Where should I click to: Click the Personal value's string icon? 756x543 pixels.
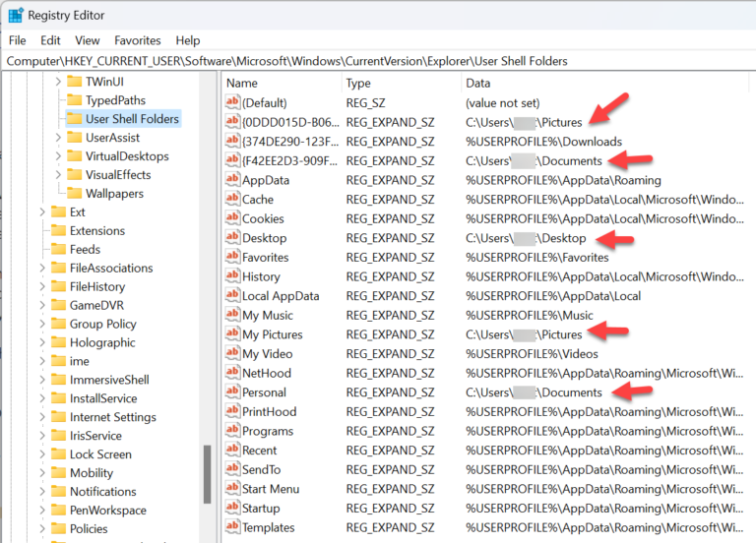click(233, 392)
